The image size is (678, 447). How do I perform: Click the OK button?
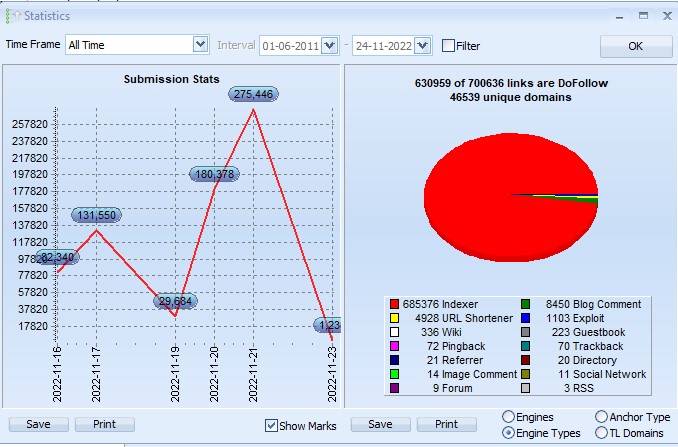[636, 46]
